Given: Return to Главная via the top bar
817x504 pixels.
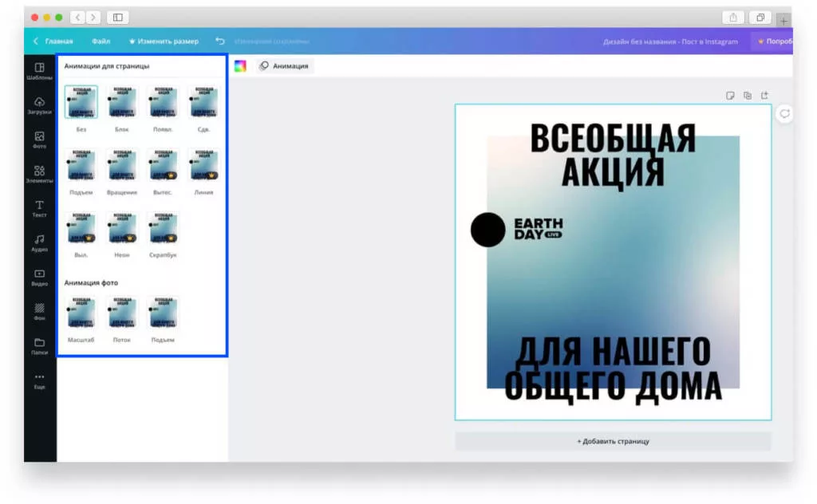Looking at the screenshot, I should pyautogui.click(x=53, y=41).
